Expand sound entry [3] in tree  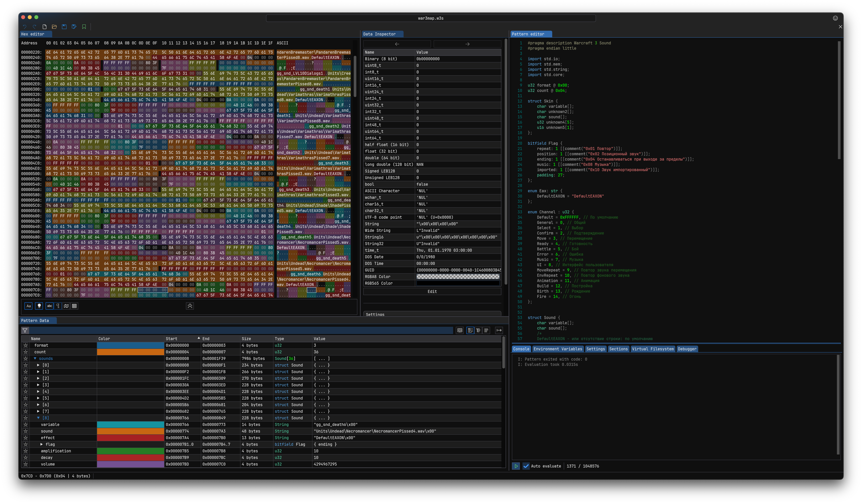[38, 385]
